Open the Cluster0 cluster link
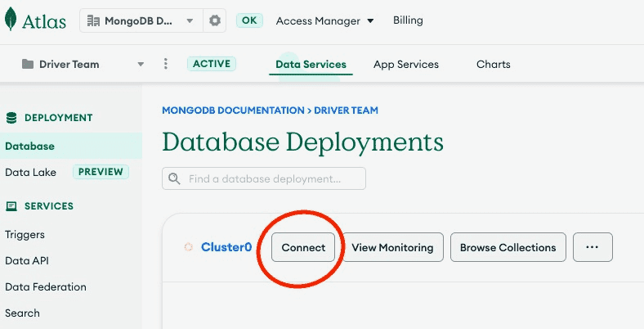644x329 pixels. 226,247
